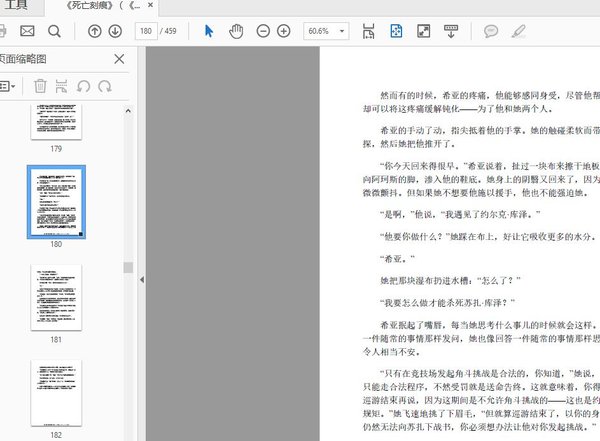Enter full screen view mode icon
Screen dimensions: 600x441
tap(424, 31)
